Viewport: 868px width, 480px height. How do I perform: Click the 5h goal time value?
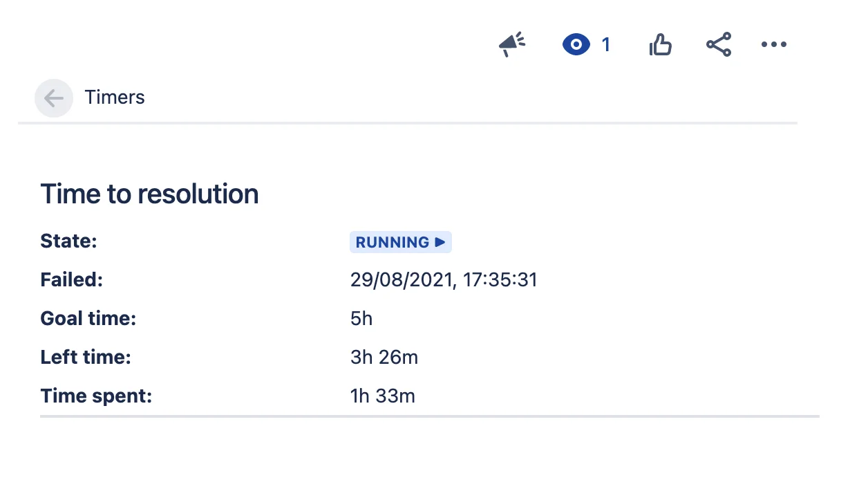click(x=361, y=319)
